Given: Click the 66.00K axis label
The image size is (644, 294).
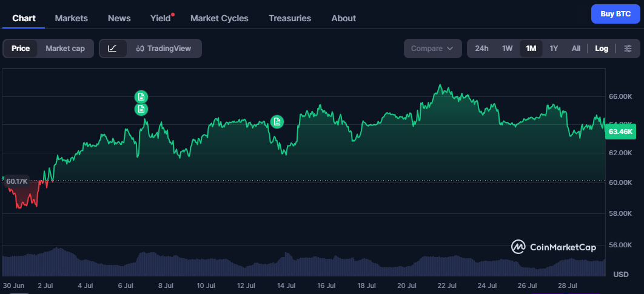Looking at the screenshot, I should pos(620,96).
